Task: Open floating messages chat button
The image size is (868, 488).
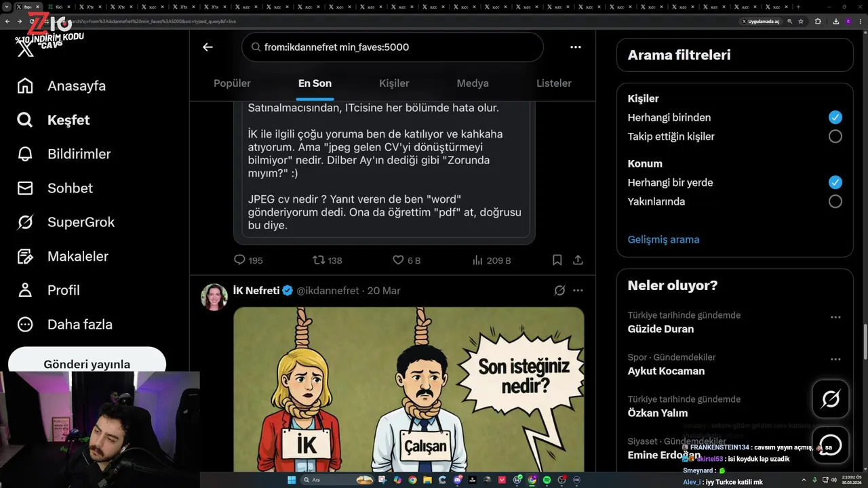Action: pos(831,445)
